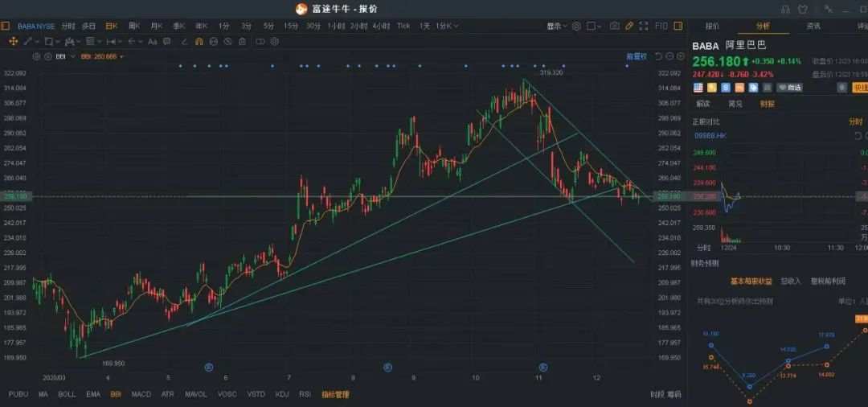Click the chart zoom in plus icon
The image size is (868, 407).
(x=679, y=56)
